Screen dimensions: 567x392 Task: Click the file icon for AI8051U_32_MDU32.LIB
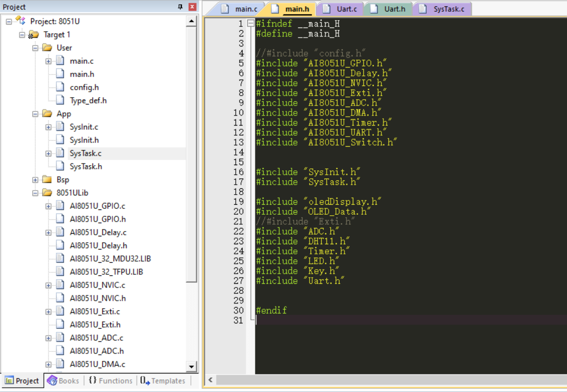coord(60,259)
